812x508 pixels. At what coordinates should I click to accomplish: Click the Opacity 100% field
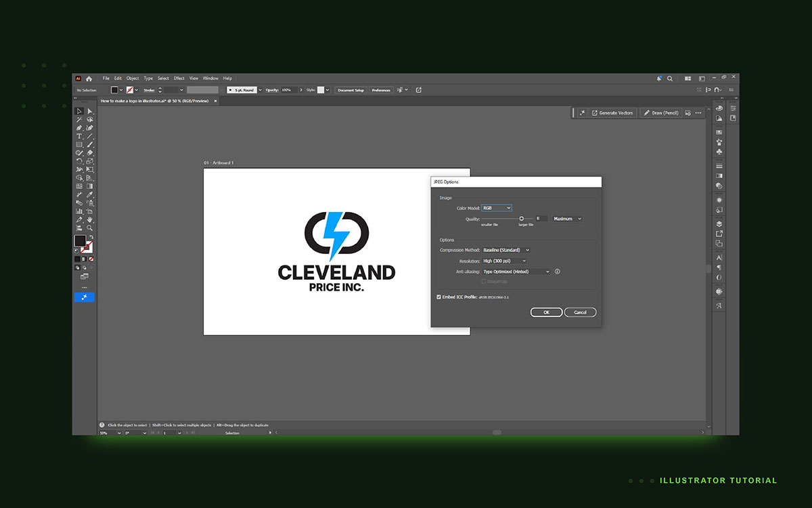pyautogui.click(x=288, y=90)
